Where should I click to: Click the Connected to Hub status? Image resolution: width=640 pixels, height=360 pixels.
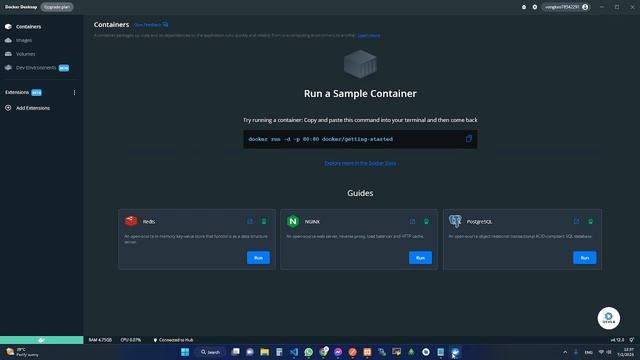click(x=173, y=340)
